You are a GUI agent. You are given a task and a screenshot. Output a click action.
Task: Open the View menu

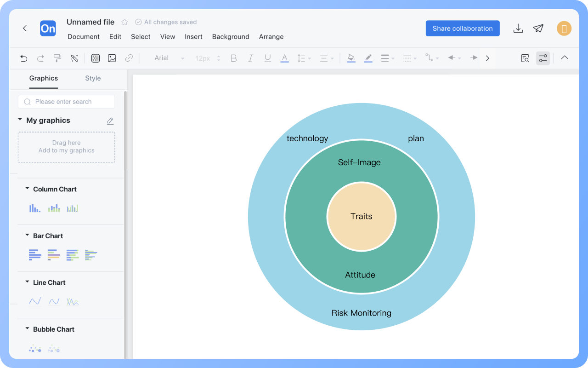(168, 37)
